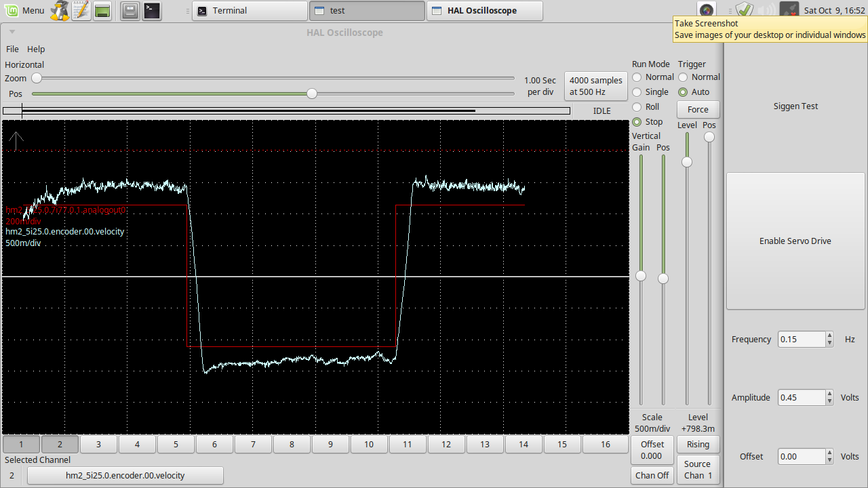Viewport: 868px width, 488px height.
Task: Select channel 11 button
Action: 408,444
